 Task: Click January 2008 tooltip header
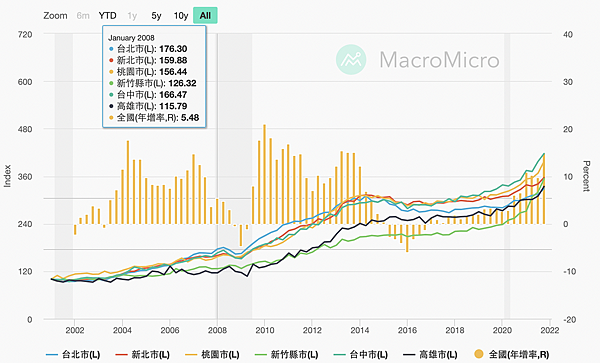(131, 38)
